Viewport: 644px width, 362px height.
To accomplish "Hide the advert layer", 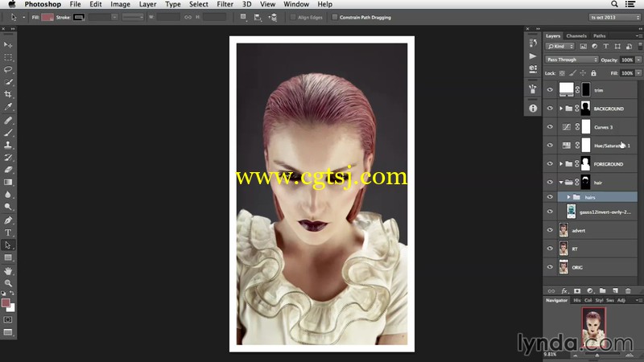I will (x=550, y=230).
